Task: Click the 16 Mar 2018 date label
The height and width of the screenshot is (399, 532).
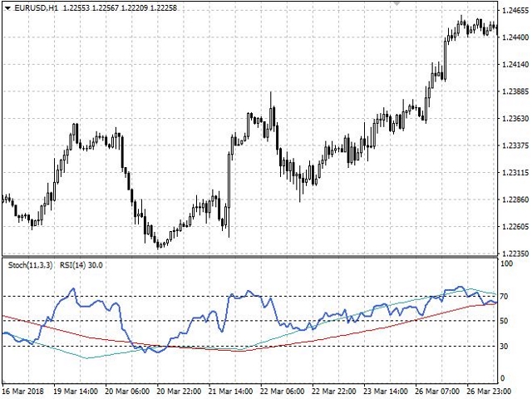Action: 23,390
